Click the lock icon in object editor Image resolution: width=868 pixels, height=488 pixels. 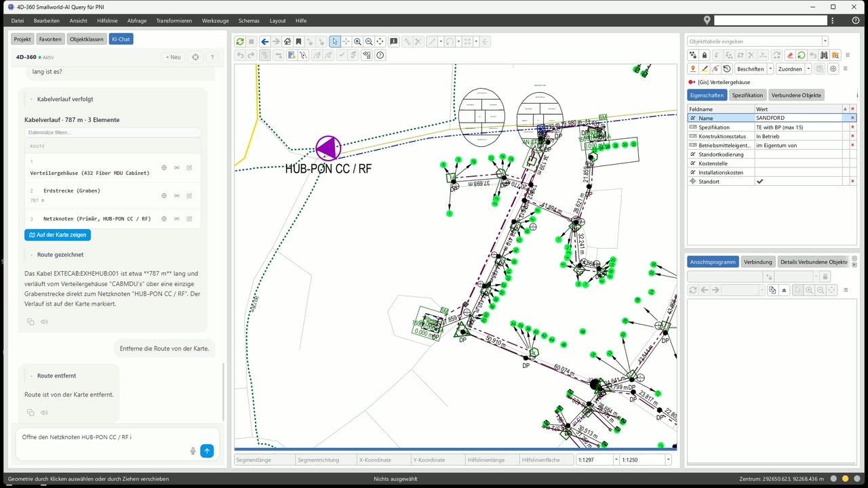[x=705, y=55]
